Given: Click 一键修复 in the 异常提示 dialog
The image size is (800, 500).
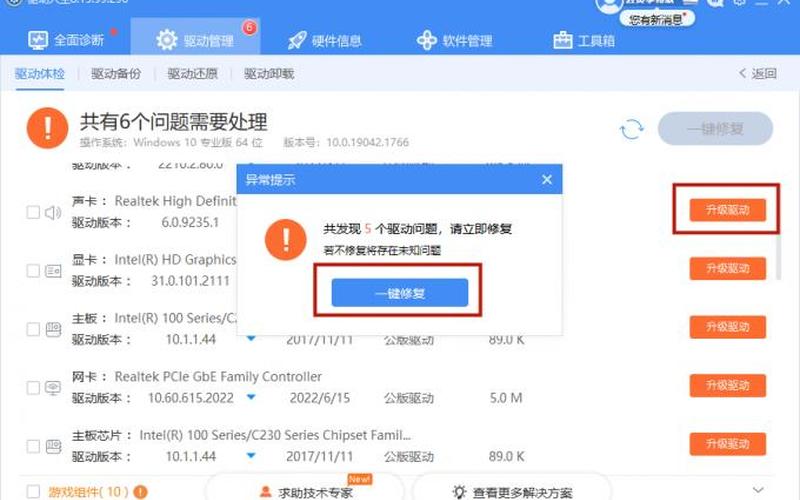Looking at the screenshot, I should point(399,293).
